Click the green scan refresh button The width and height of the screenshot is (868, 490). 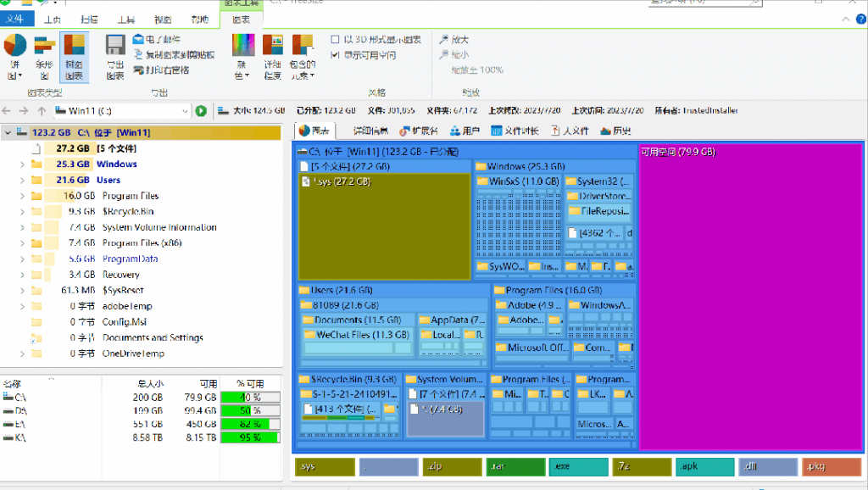(201, 110)
